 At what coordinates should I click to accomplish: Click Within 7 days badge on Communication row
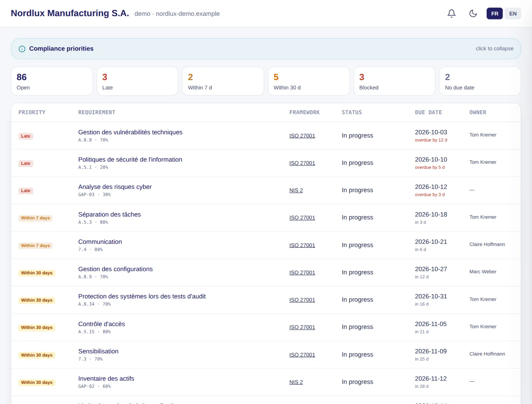pyautogui.click(x=35, y=246)
